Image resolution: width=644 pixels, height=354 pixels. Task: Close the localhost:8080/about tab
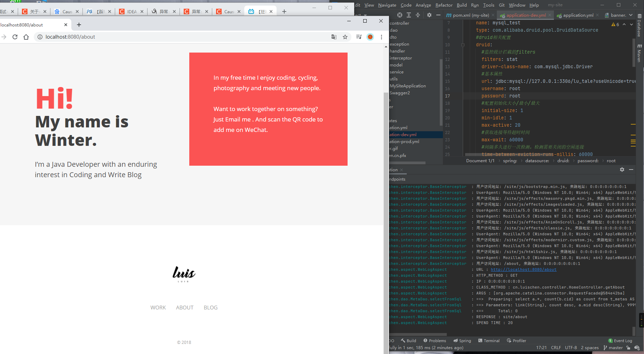66,25
